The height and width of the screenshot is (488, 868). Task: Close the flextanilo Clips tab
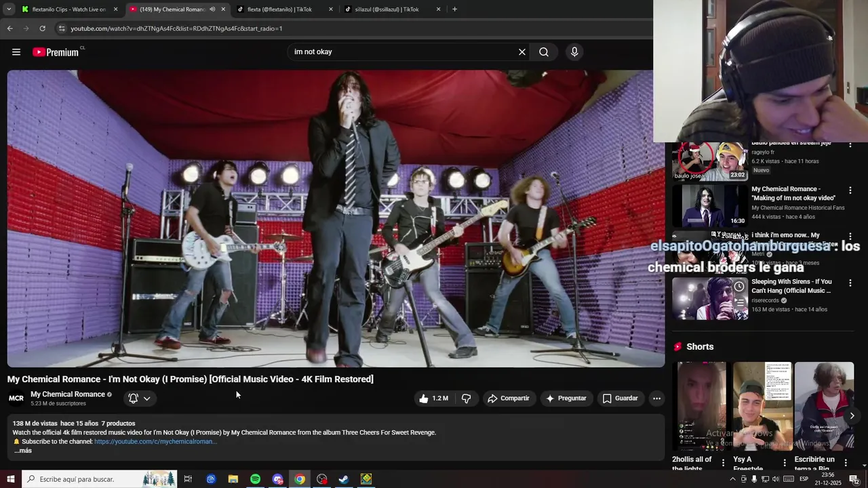pyautogui.click(x=115, y=9)
